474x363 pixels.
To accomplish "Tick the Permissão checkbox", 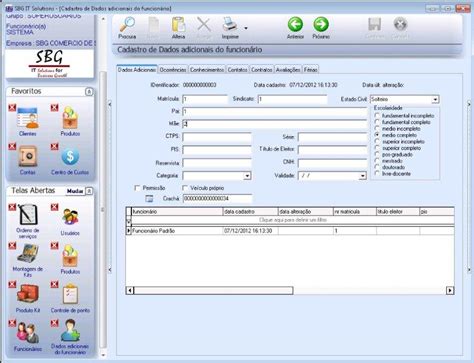I will point(137,188).
